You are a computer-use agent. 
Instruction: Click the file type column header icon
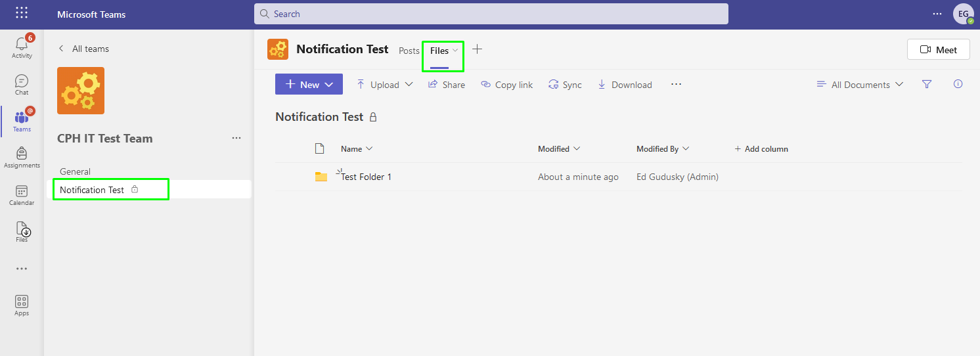click(320, 148)
